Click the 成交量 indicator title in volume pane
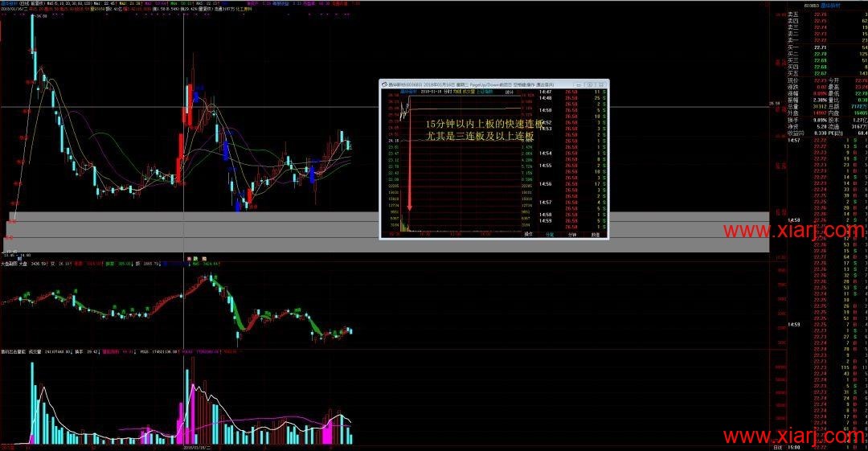 [35, 351]
